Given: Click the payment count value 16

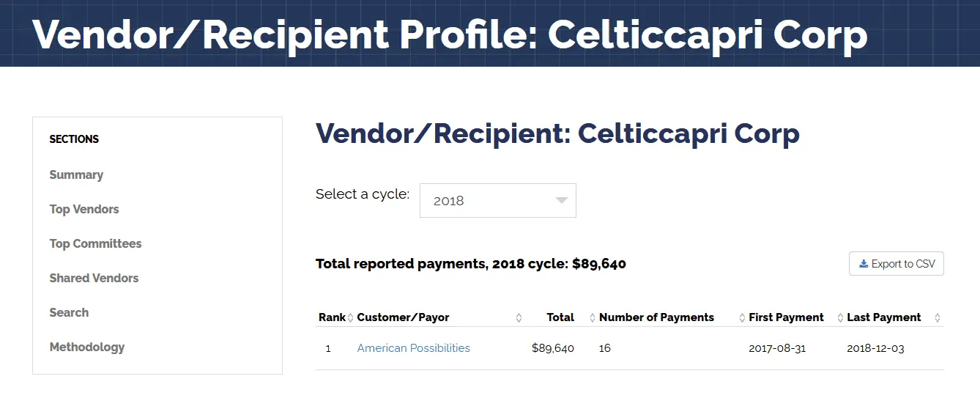Looking at the screenshot, I should coord(605,348).
